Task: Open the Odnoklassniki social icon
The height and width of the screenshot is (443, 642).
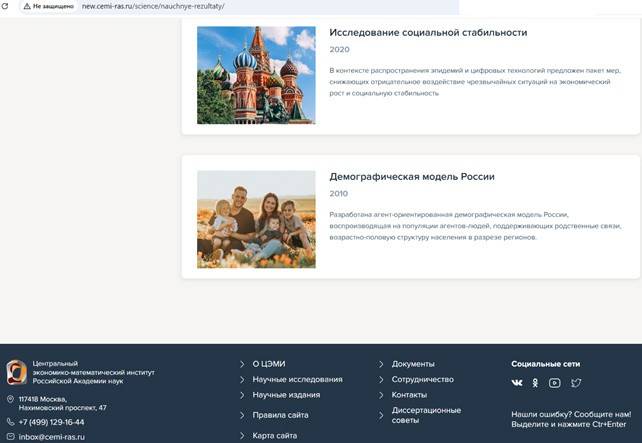Action: (x=535, y=383)
